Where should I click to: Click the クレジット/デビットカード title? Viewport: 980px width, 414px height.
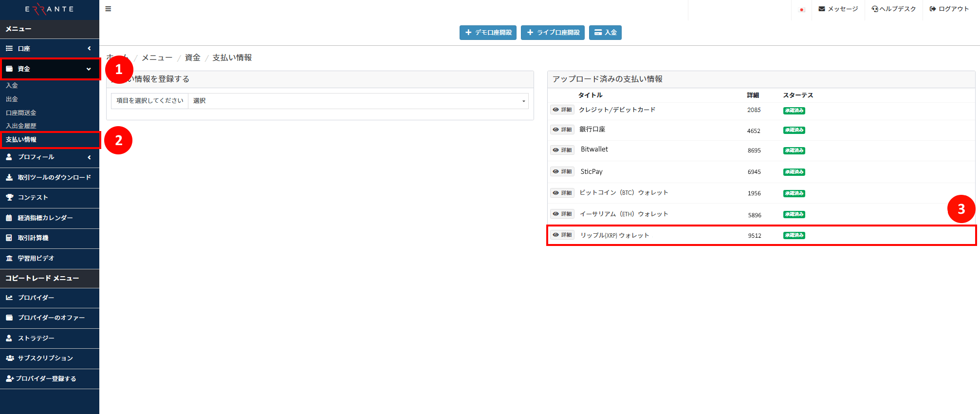tap(617, 110)
